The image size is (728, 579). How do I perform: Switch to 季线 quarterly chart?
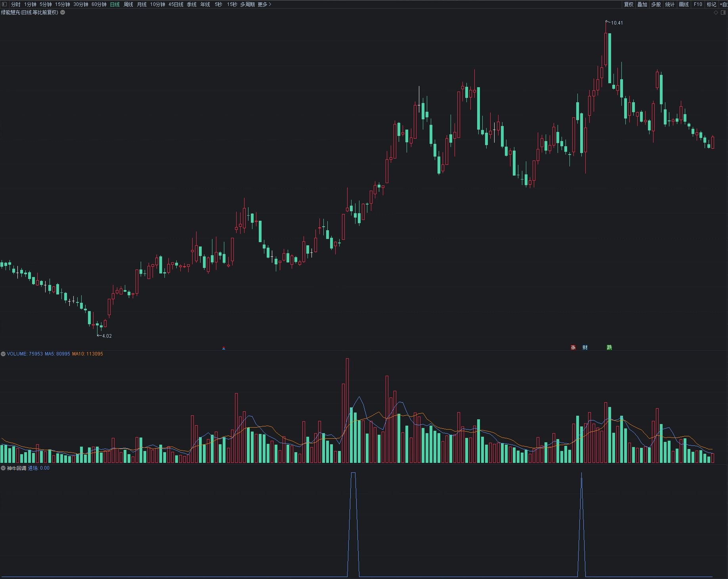click(x=192, y=4)
